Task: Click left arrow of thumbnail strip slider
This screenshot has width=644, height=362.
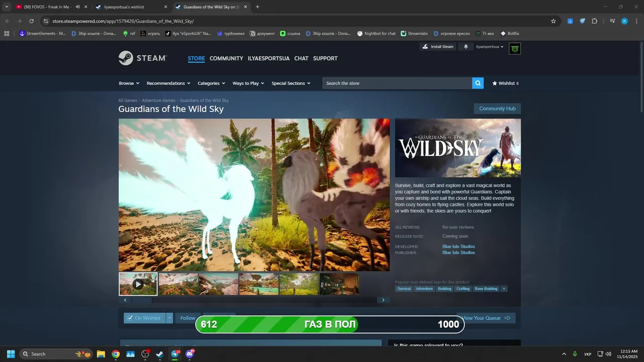Action: pos(125,300)
